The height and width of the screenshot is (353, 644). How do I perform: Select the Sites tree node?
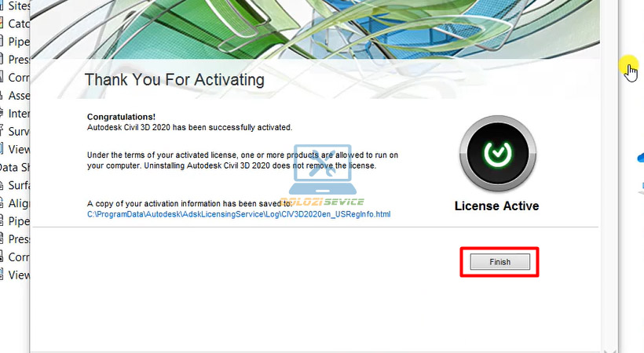(19, 5)
